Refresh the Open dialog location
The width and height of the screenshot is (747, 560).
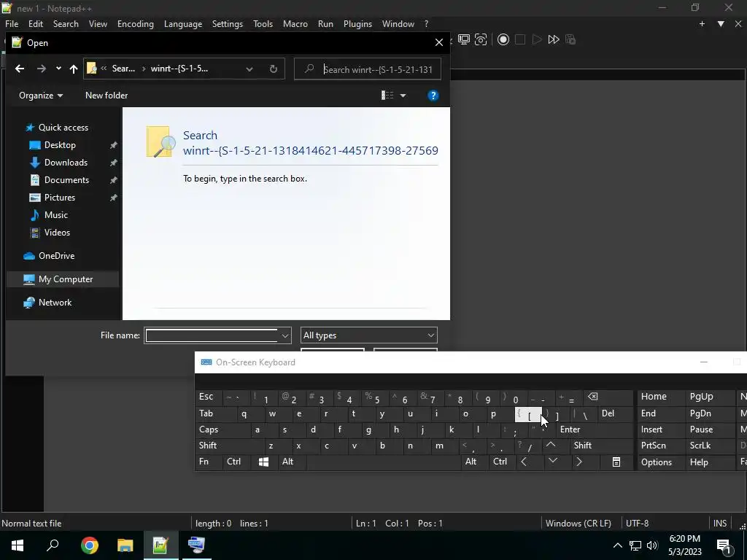(274, 69)
